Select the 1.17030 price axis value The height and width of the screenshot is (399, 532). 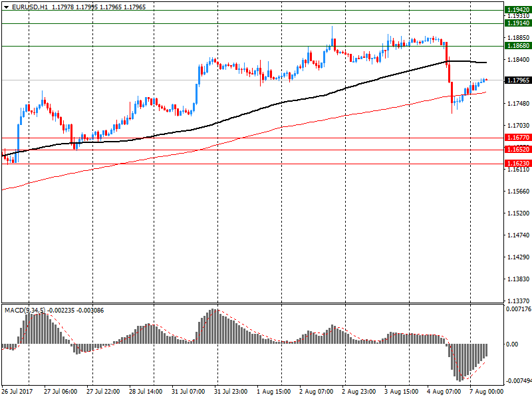518,126
